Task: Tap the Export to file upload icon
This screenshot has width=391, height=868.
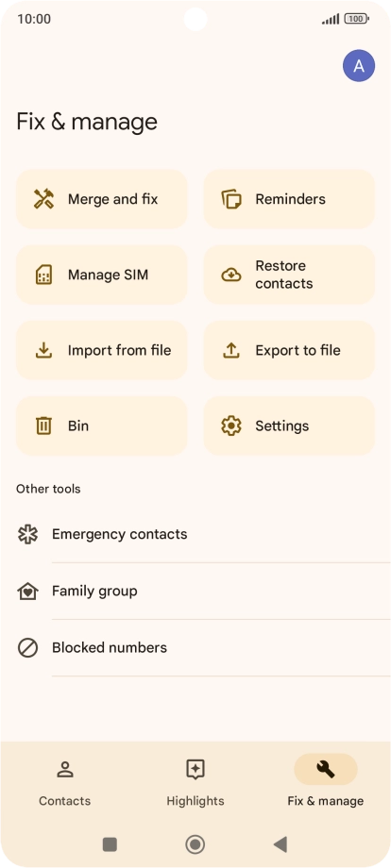Action: (x=231, y=350)
